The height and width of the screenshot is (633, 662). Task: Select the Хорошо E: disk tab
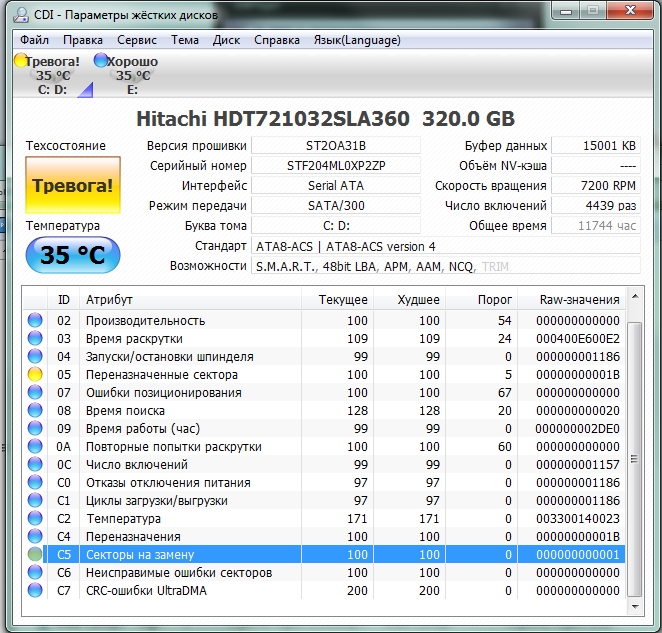pyautogui.click(x=126, y=75)
